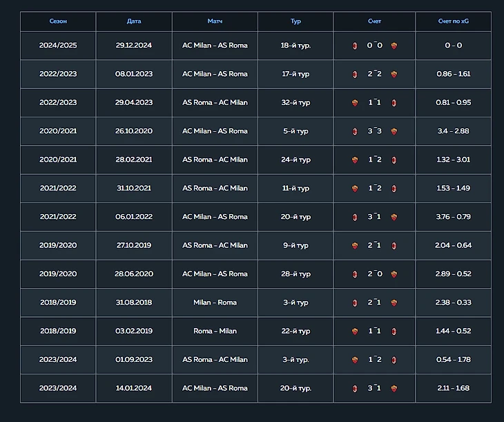Click the xG score 1.44 – 0.52
This screenshot has width=504, height=422.
tap(453, 331)
